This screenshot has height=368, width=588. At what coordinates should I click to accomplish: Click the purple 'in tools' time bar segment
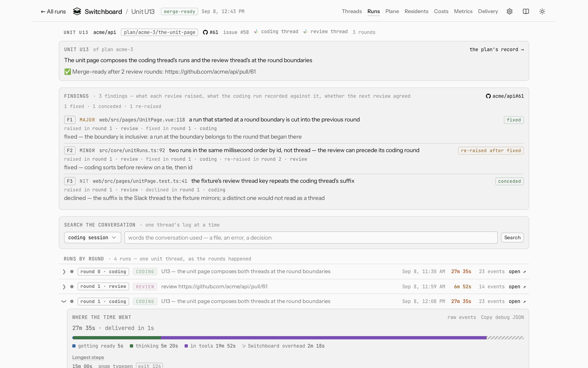tap(324, 338)
